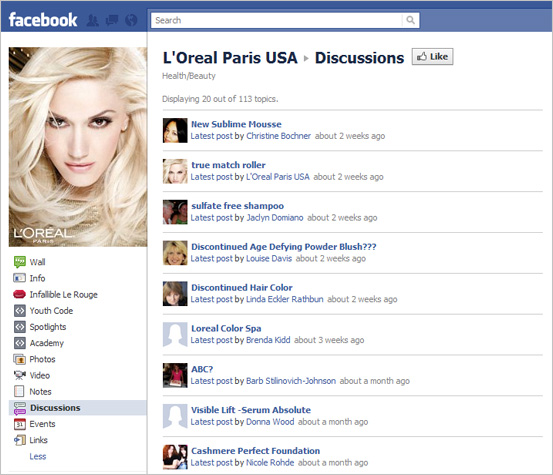Open Infallible Le Rouge tab
Image resolution: width=553 pixels, height=475 pixels.
click(63, 294)
